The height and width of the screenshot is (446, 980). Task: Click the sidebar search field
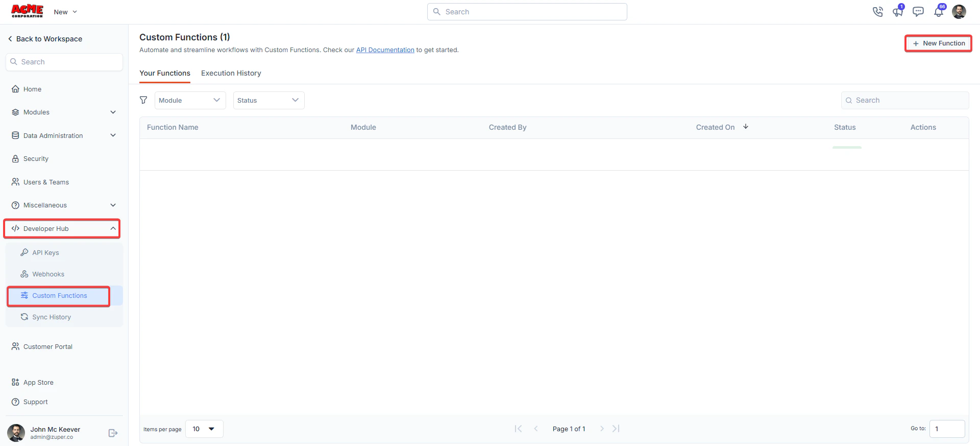point(64,62)
